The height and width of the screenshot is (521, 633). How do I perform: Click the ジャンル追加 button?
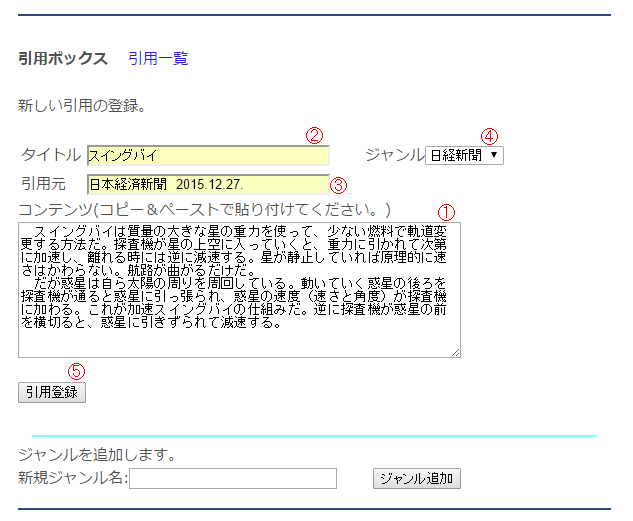coord(417,479)
